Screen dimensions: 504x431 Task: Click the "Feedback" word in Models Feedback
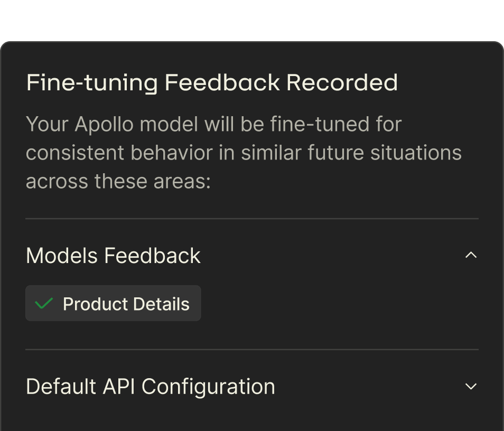point(152,256)
